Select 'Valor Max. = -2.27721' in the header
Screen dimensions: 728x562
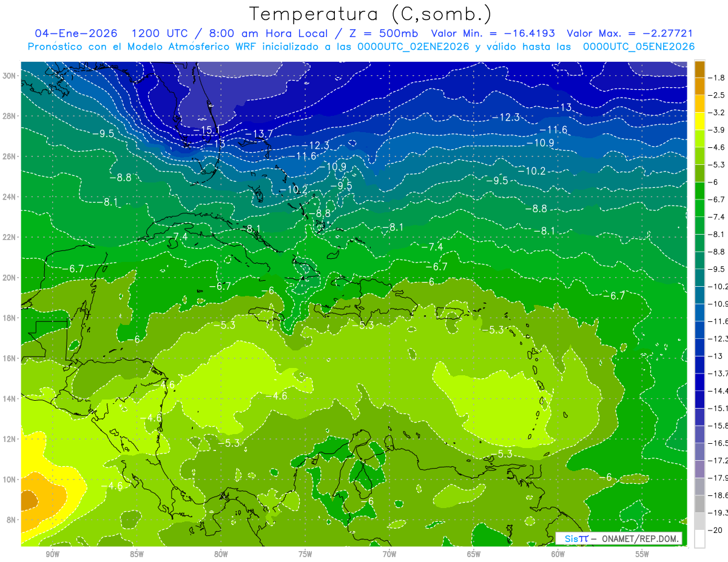click(630, 33)
